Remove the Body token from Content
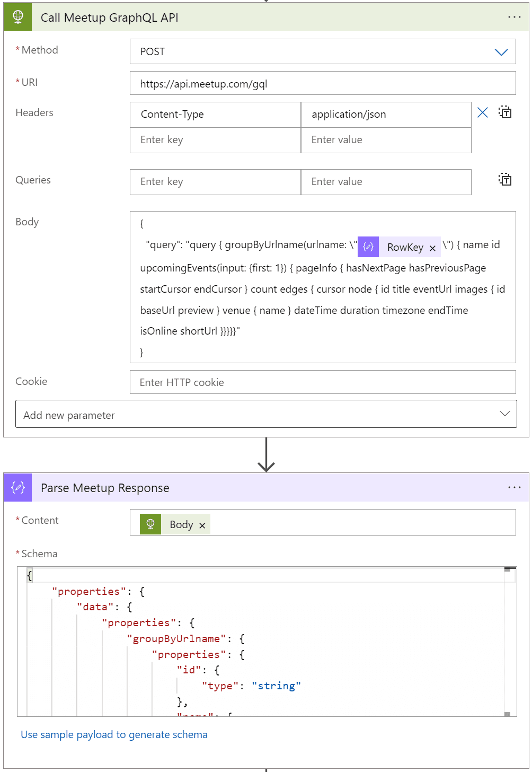This screenshot has height=772, width=532. 202,525
